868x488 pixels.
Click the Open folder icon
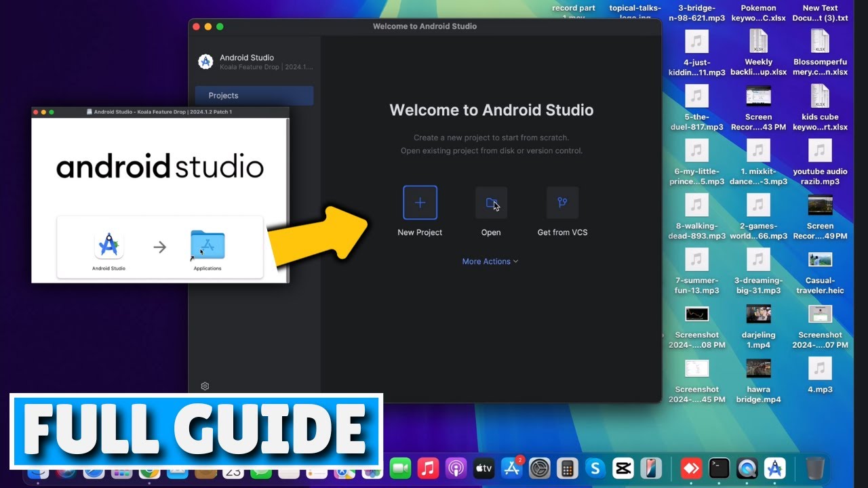(x=491, y=203)
